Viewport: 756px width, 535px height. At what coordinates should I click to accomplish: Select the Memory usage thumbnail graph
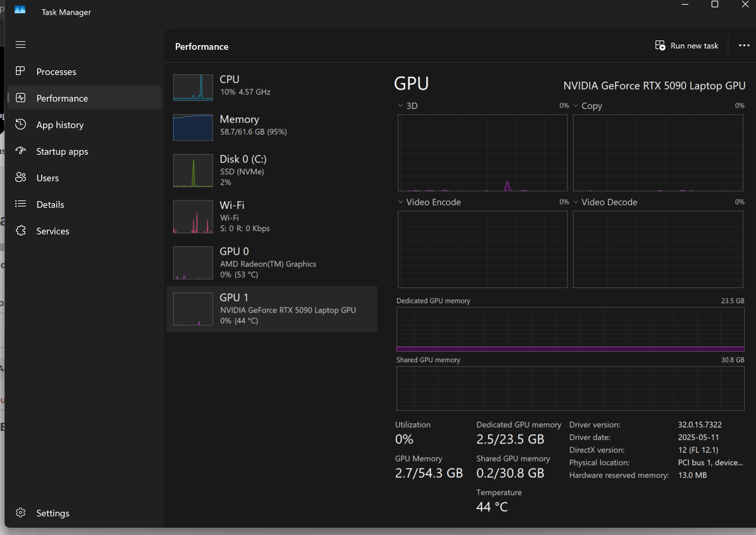coord(193,127)
